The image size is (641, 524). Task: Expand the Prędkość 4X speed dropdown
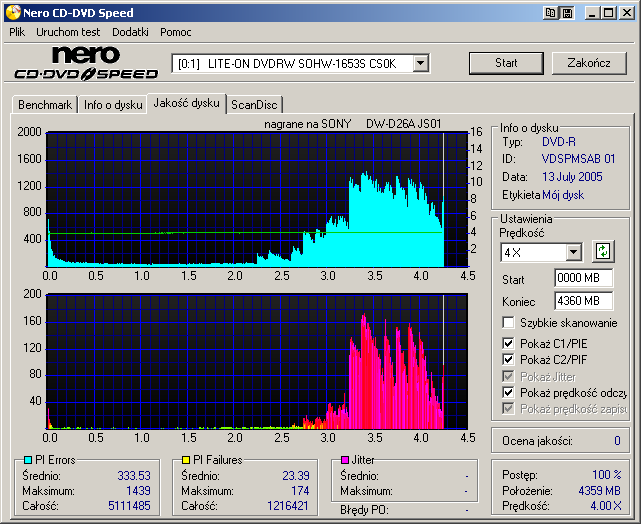574,252
